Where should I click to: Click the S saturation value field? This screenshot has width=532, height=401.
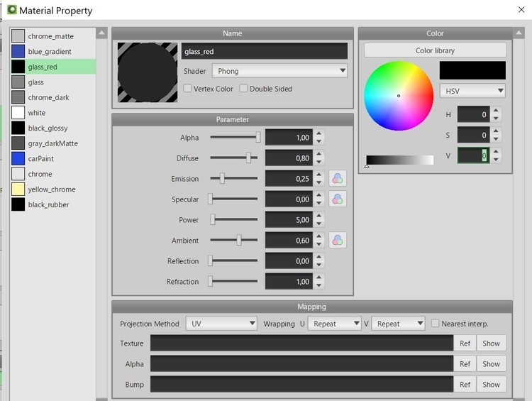473,135
